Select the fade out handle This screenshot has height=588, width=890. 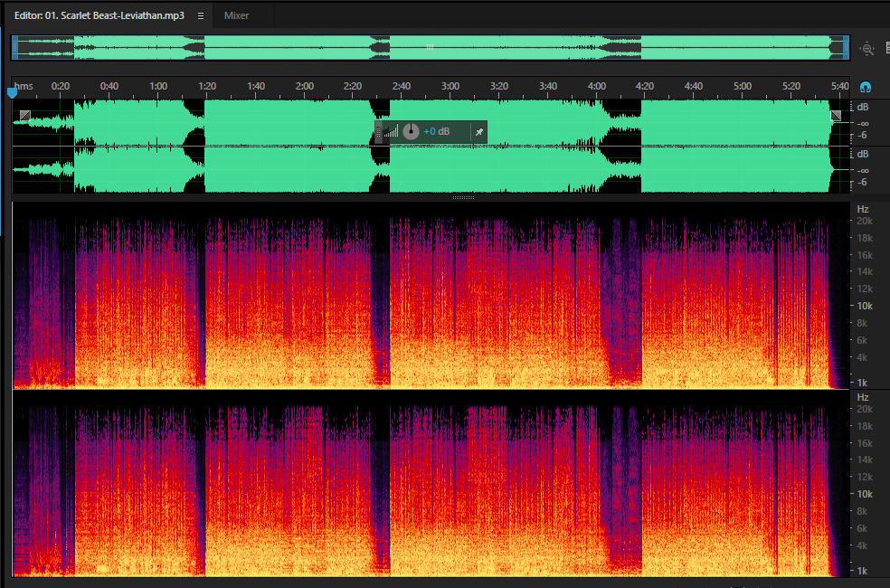pyautogui.click(x=836, y=116)
